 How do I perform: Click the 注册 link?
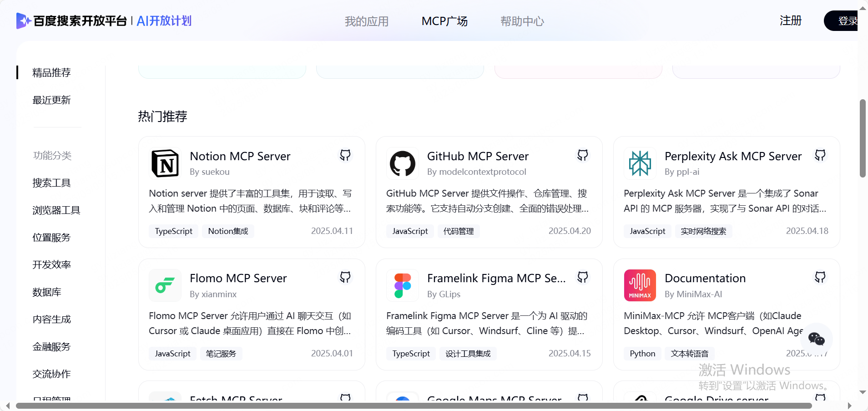[x=791, y=21]
